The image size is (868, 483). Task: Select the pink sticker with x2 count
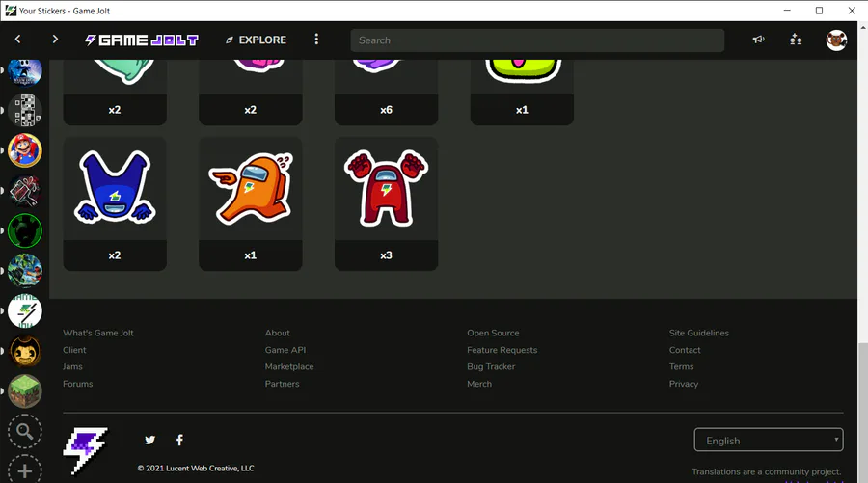coord(250,93)
